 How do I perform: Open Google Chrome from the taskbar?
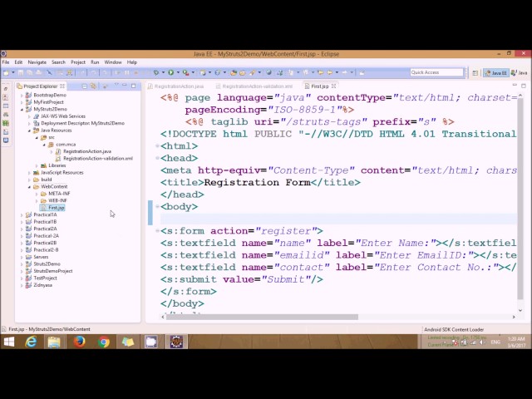[x=103, y=342]
